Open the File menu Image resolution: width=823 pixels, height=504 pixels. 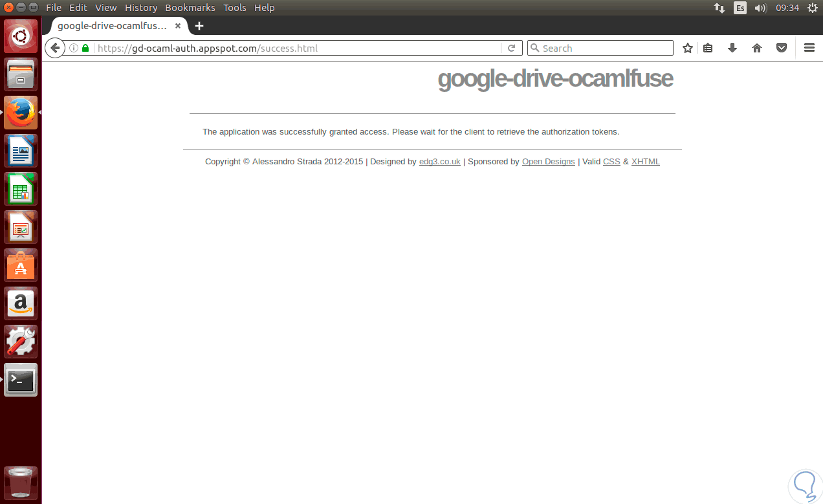click(x=54, y=8)
